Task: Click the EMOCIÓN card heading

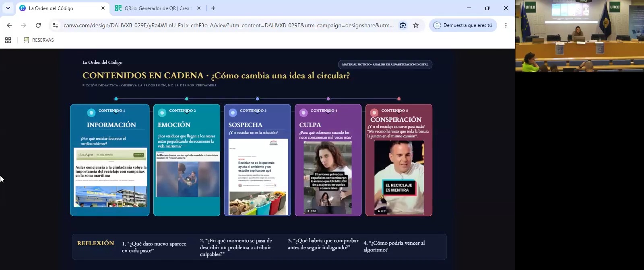Action: pos(174,125)
